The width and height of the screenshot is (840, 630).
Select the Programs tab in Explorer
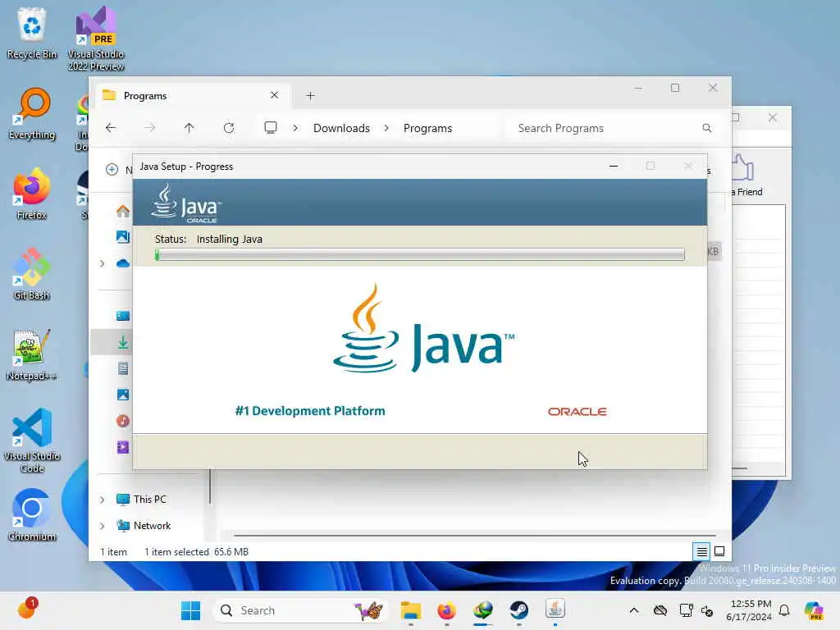tap(193, 95)
